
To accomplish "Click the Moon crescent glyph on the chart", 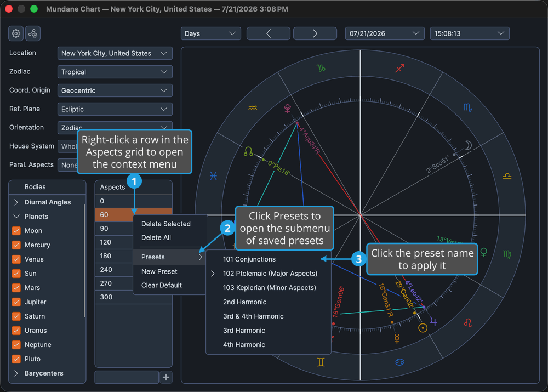I will pyautogui.click(x=468, y=145).
